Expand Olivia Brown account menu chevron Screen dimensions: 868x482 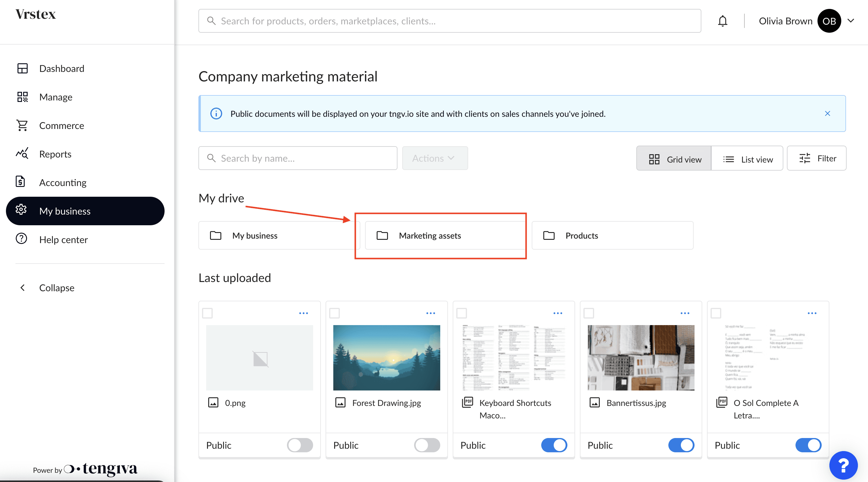[850, 21]
